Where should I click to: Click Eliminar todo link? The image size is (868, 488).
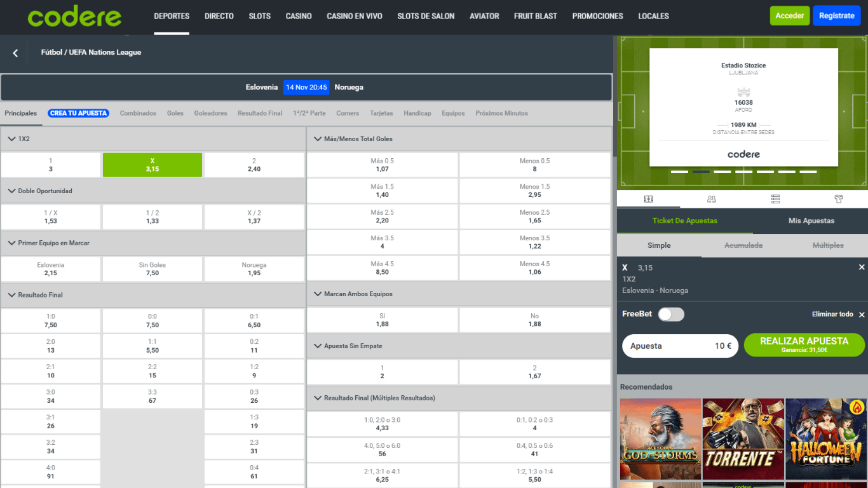832,315
